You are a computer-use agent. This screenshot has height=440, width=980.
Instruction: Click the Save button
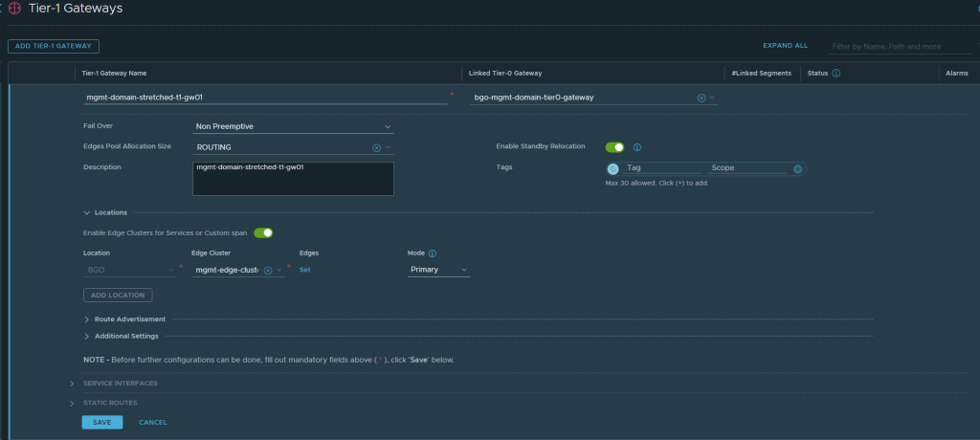(x=101, y=422)
